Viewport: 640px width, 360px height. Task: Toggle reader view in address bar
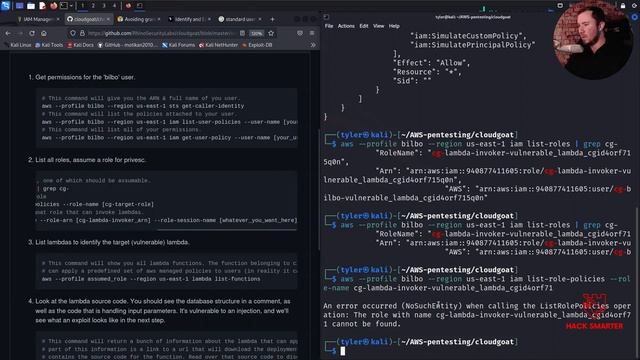(x=242, y=33)
